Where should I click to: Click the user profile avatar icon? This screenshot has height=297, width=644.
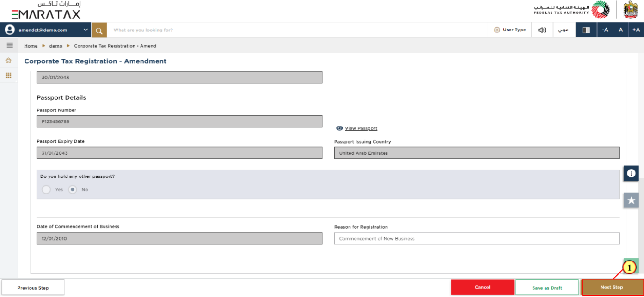9,30
